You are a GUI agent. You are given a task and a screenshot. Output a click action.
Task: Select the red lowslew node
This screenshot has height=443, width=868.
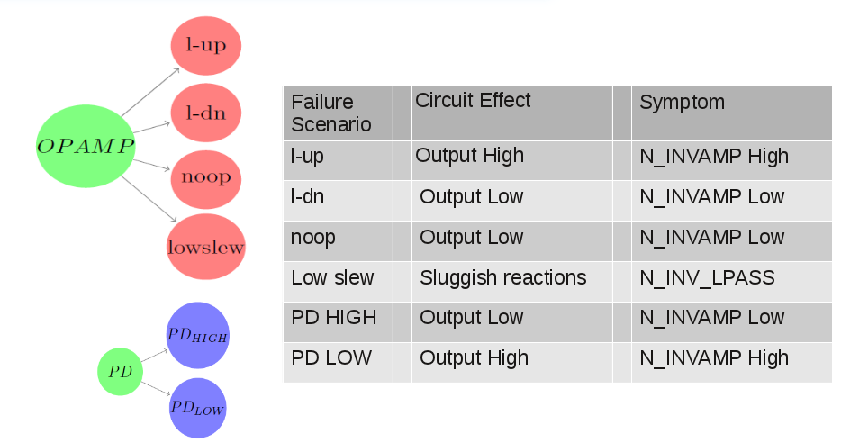pos(206,247)
